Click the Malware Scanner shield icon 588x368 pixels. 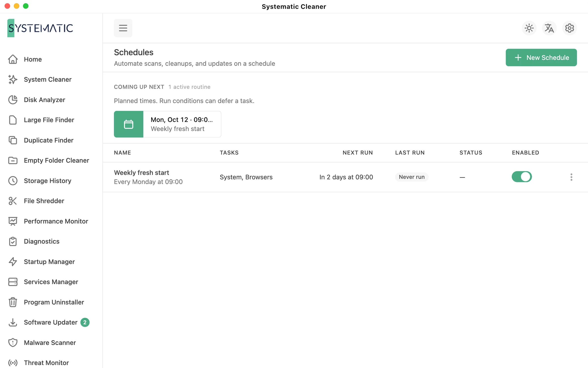click(13, 342)
